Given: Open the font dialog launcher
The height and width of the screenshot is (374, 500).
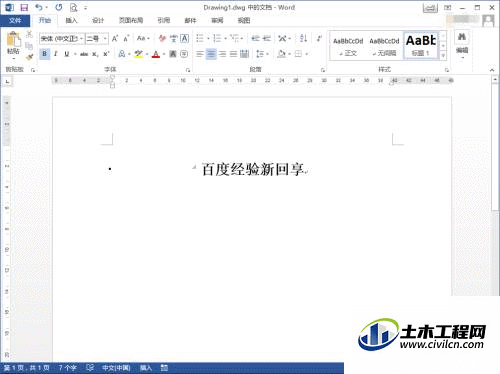Looking at the screenshot, I should [x=188, y=70].
